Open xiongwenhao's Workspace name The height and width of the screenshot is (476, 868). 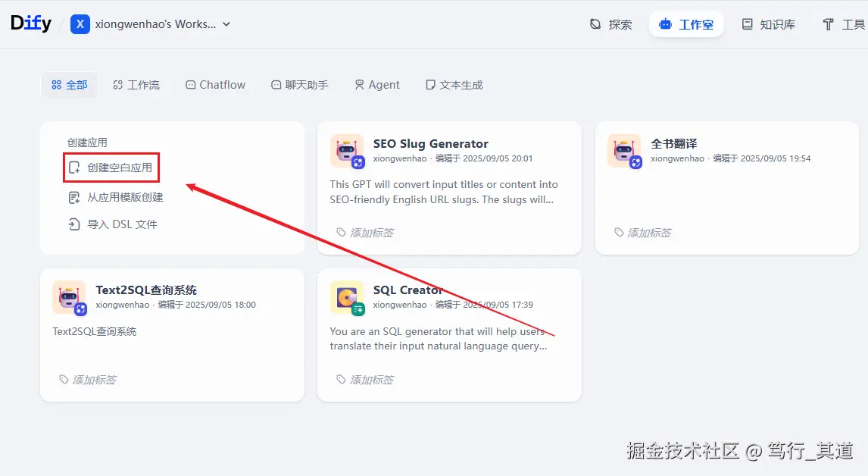(x=155, y=24)
